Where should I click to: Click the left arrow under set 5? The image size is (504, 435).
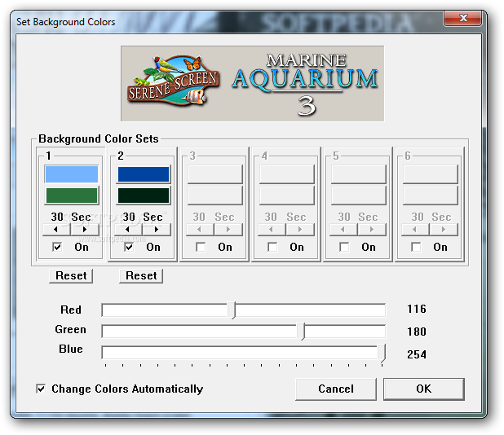[x=343, y=230]
